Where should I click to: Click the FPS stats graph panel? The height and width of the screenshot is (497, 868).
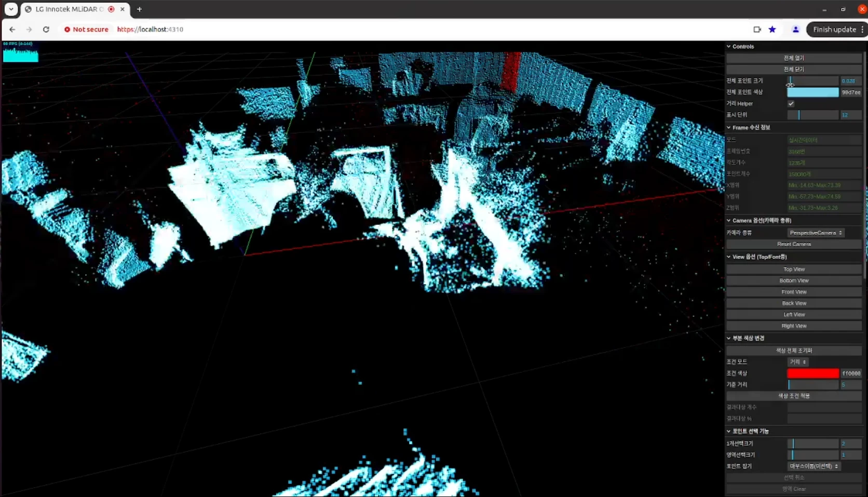(x=21, y=52)
